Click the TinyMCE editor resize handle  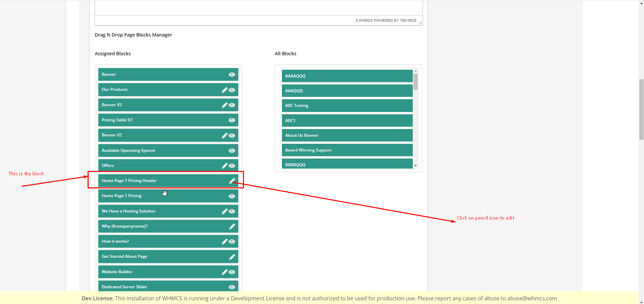[420, 23]
